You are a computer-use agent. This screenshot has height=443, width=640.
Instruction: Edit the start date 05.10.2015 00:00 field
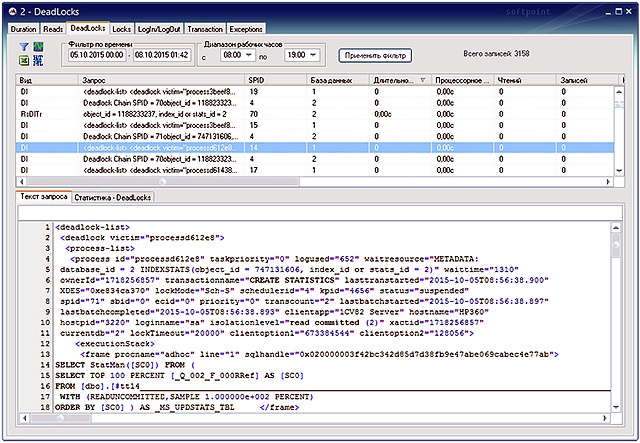click(x=96, y=55)
